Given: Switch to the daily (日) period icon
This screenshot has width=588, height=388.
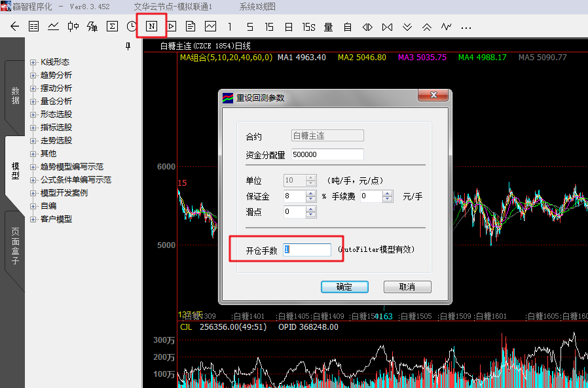Looking at the screenshot, I should (289, 27).
